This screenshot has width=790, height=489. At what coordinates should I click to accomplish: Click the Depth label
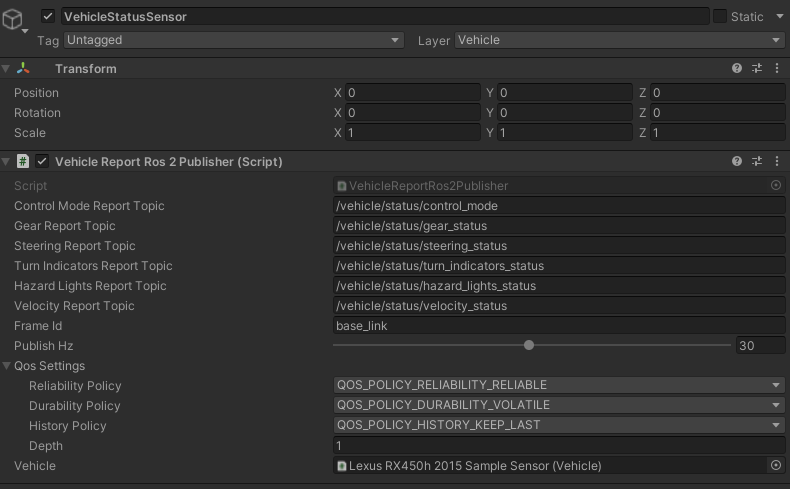point(46,446)
